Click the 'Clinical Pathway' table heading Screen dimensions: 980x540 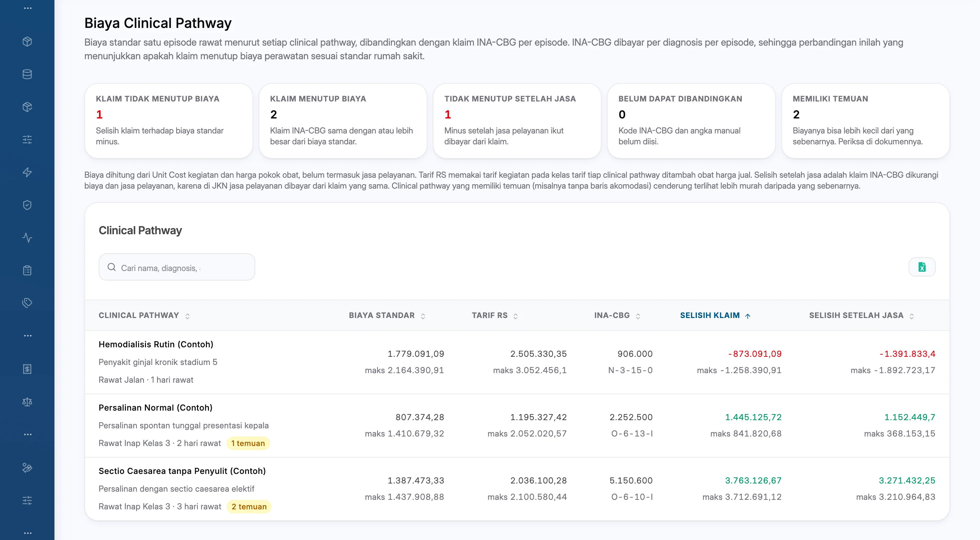(x=141, y=231)
